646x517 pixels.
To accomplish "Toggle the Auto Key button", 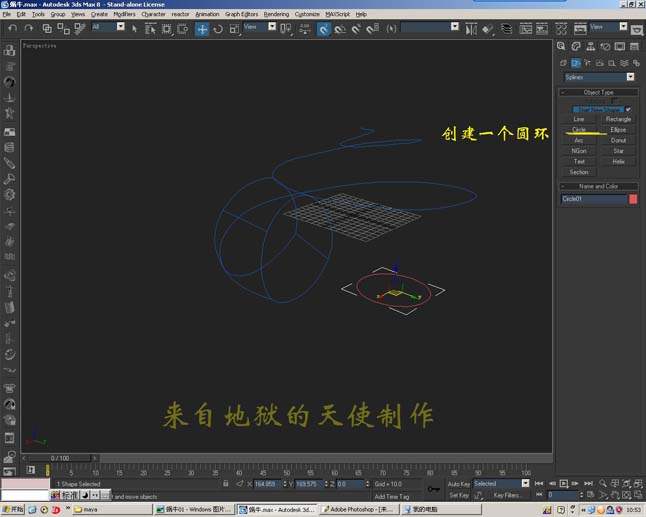I will (459, 484).
